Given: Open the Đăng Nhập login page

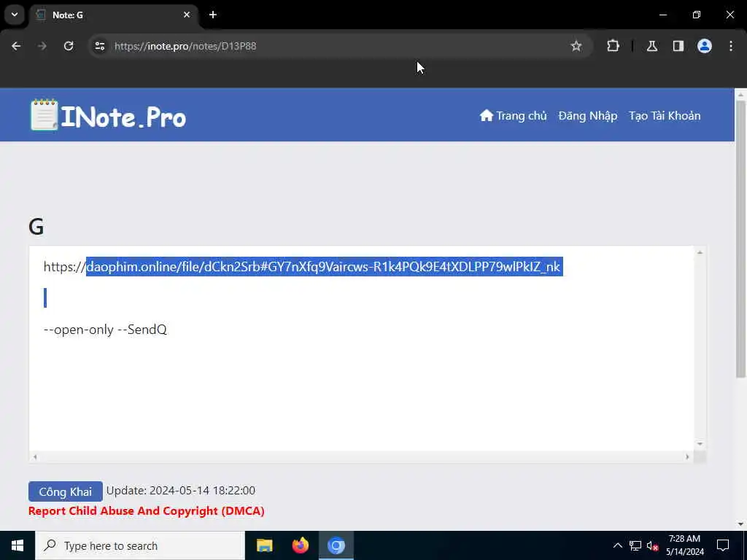Looking at the screenshot, I should coord(587,116).
